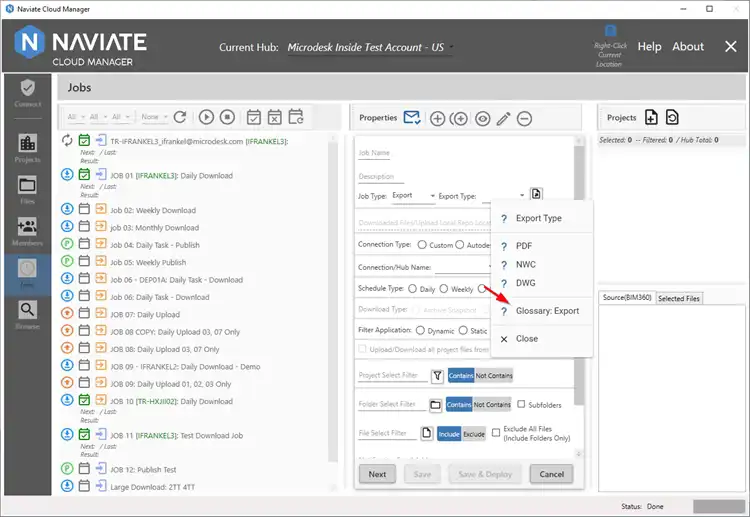Click the Cancel button

pos(551,474)
